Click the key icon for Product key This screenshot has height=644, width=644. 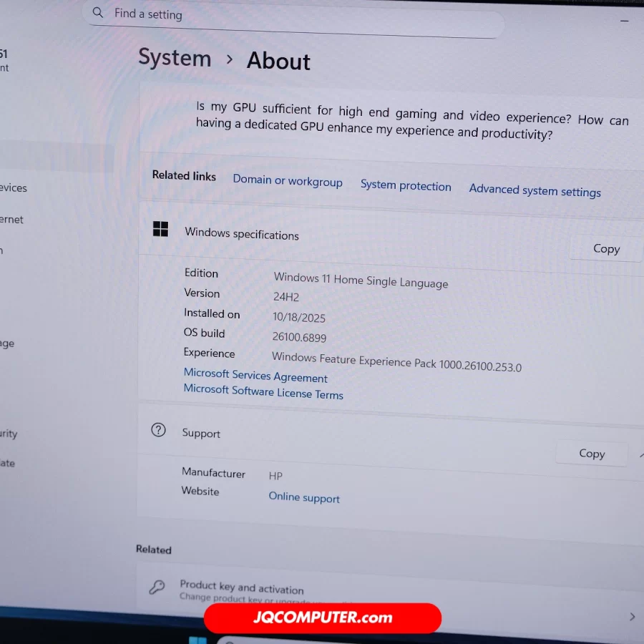click(x=157, y=587)
